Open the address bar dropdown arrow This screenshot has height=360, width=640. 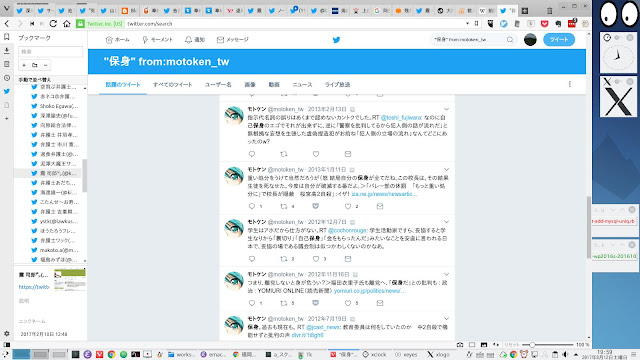coord(467,24)
